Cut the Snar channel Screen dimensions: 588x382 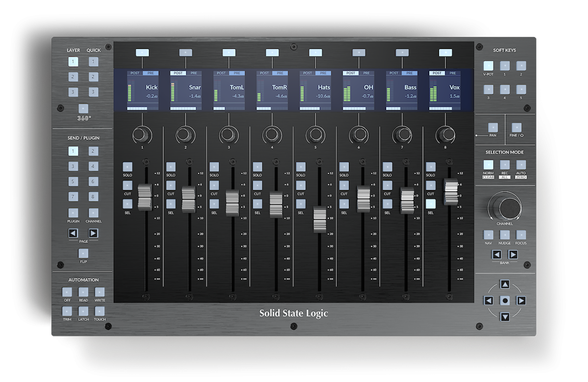(x=171, y=186)
